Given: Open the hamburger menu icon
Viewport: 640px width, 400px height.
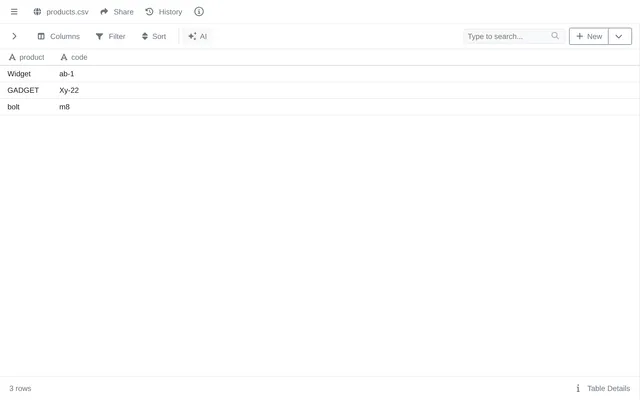Looking at the screenshot, I should tap(14, 12).
